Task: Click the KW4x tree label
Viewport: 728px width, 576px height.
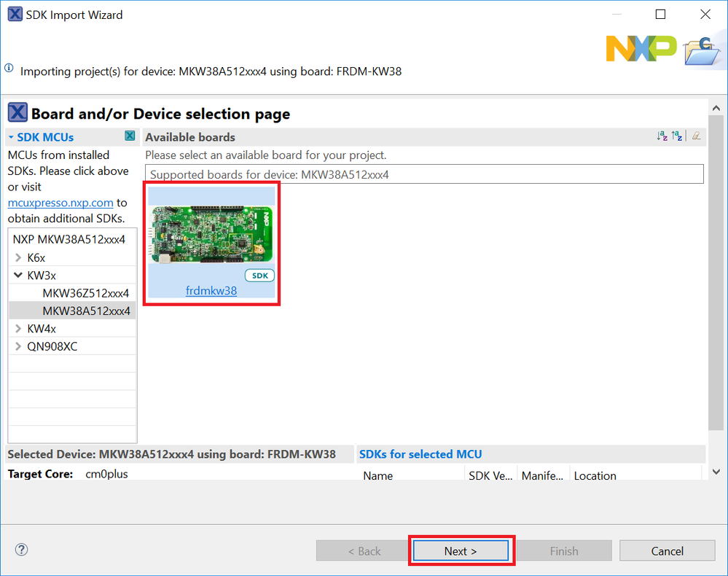Action: tap(42, 328)
